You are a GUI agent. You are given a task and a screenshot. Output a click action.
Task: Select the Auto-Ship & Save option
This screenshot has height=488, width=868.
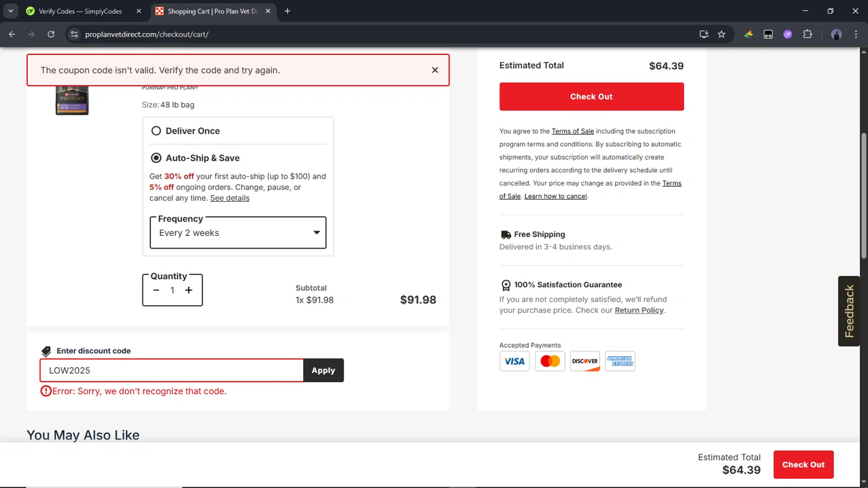[x=156, y=158]
